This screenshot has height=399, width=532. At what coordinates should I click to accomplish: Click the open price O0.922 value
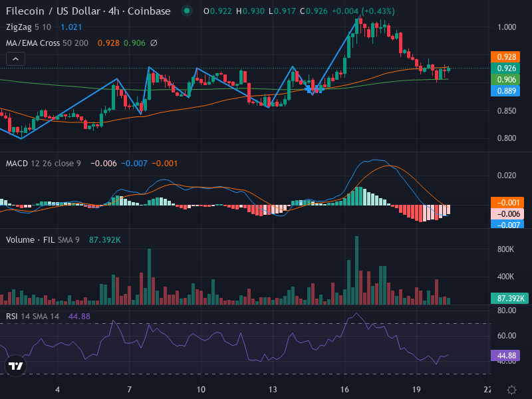pos(217,11)
